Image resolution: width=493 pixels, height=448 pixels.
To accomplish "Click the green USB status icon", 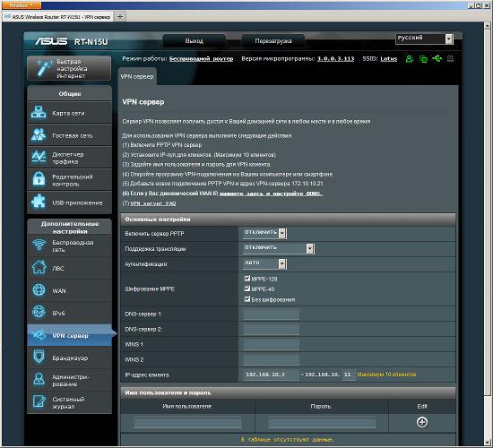I will 437,58.
